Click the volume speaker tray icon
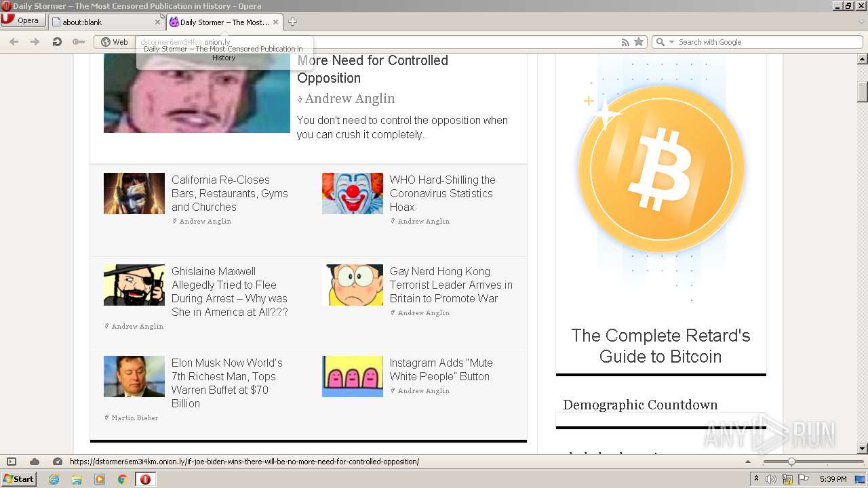 tap(771, 479)
